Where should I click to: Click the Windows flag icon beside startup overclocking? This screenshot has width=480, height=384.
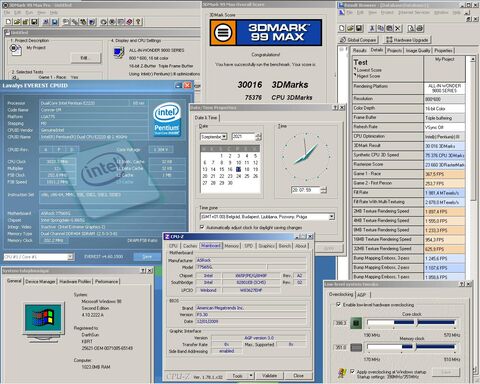(342, 373)
